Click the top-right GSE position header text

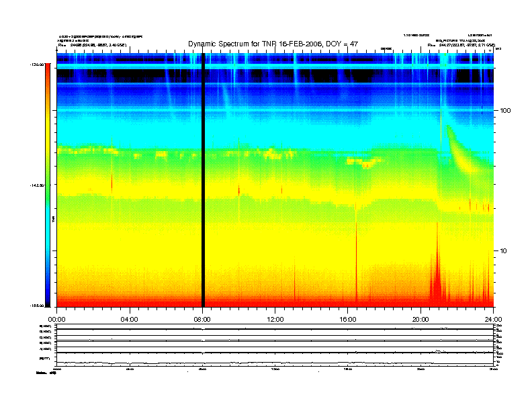point(461,45)
